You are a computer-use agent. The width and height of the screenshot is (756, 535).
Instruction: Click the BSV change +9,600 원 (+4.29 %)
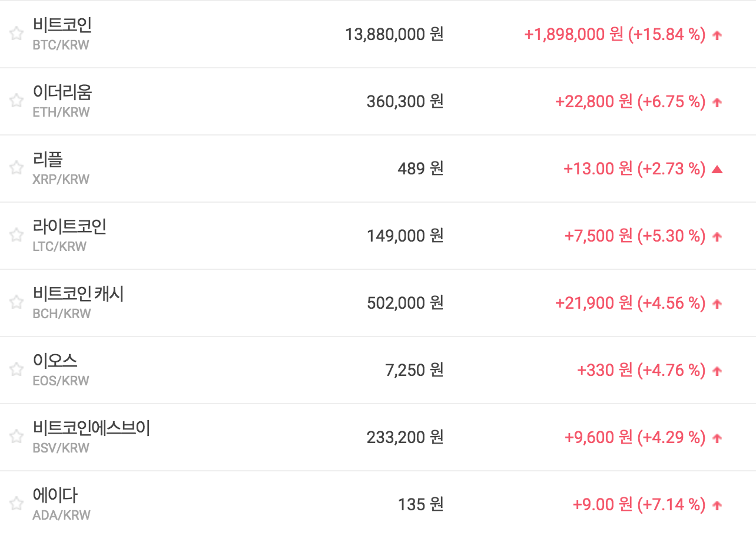point(634,437)
